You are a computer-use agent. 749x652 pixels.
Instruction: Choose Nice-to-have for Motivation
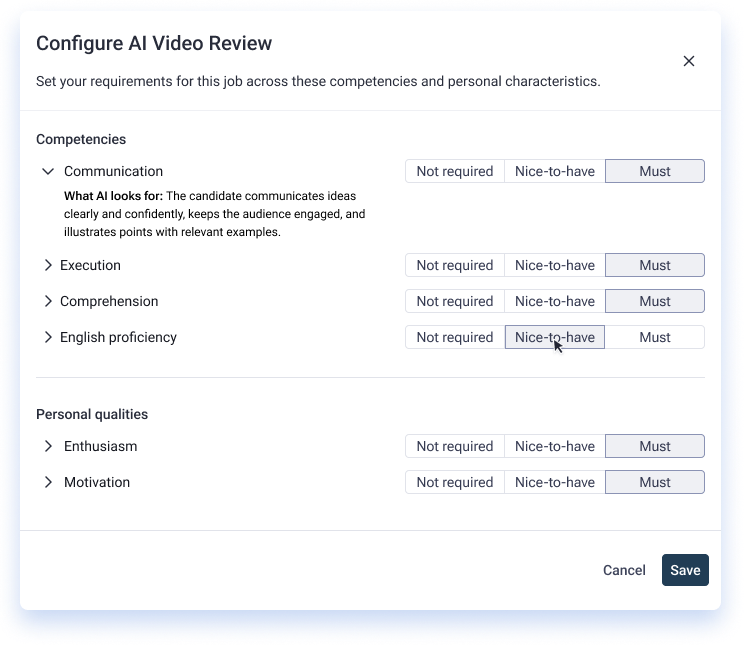(x=555, y=482)
